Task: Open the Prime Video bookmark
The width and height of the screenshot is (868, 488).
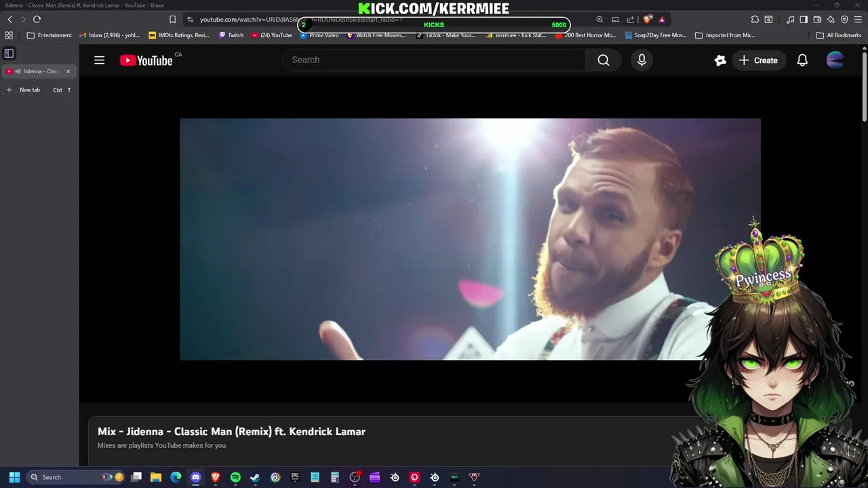Action: pyautogui.click(x=319, y=35)
